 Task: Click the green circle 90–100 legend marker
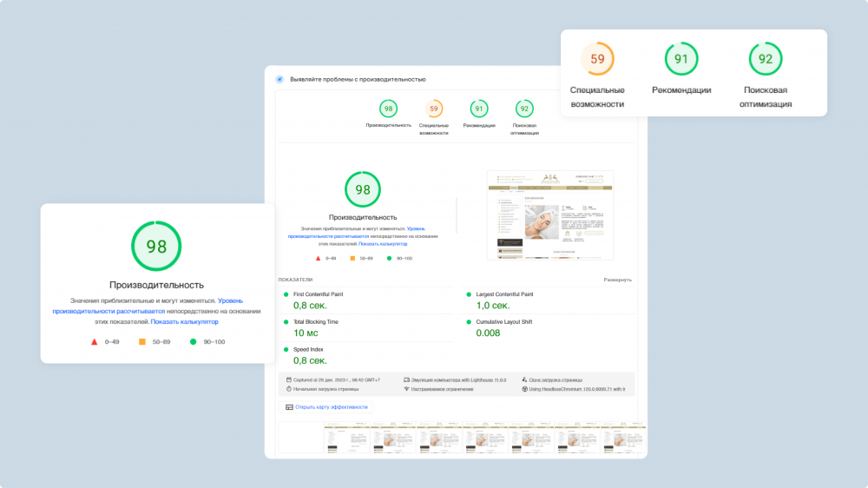[x=193, y=342]
